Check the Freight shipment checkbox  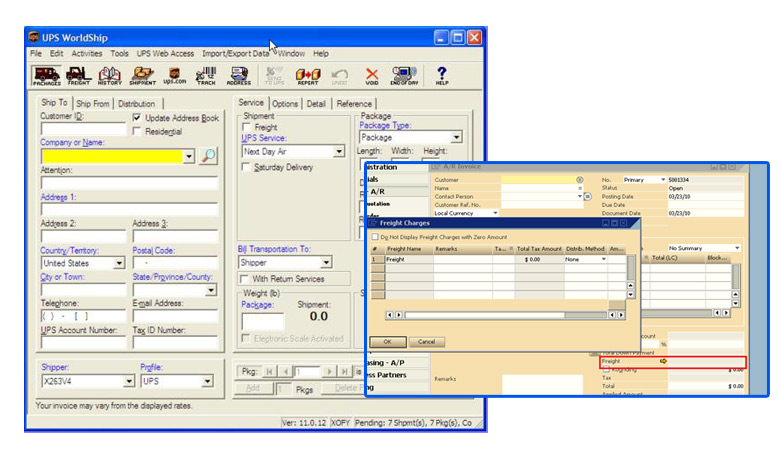tap(246, 127)
